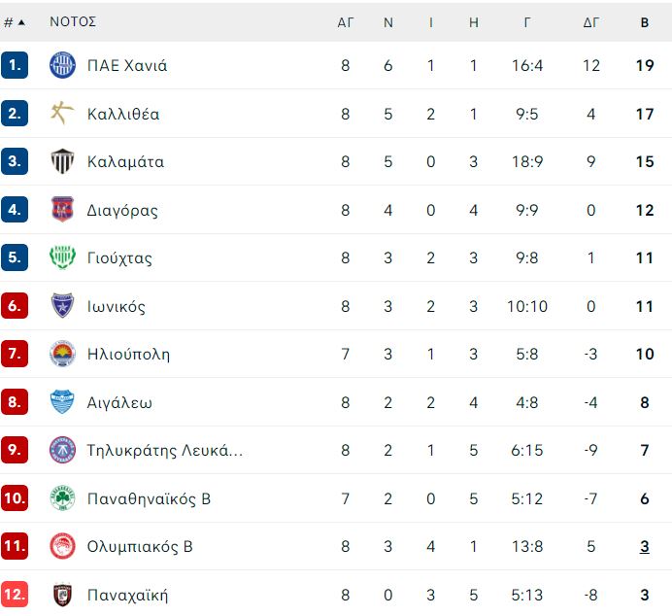Click the Καλλιθέα team logo
Image resolution: width=672 pixels, height=616 pixels.
coord(62,114)
